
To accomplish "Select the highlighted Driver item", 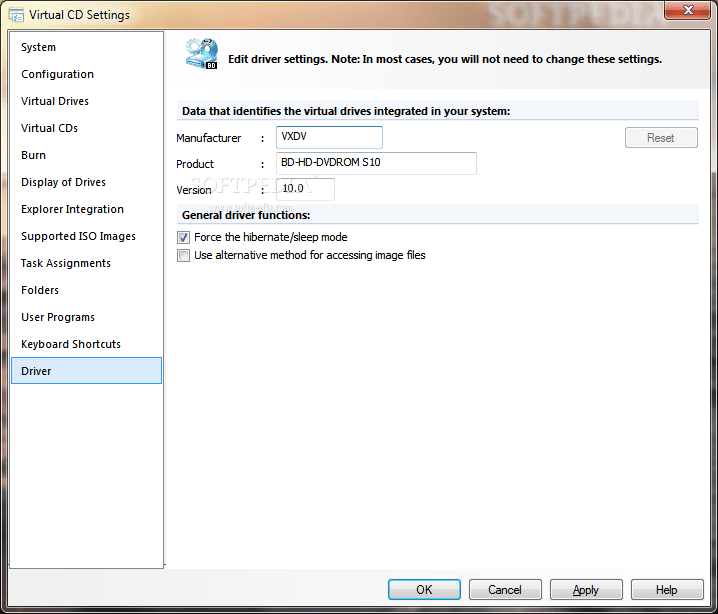I will tap(86, 371).
